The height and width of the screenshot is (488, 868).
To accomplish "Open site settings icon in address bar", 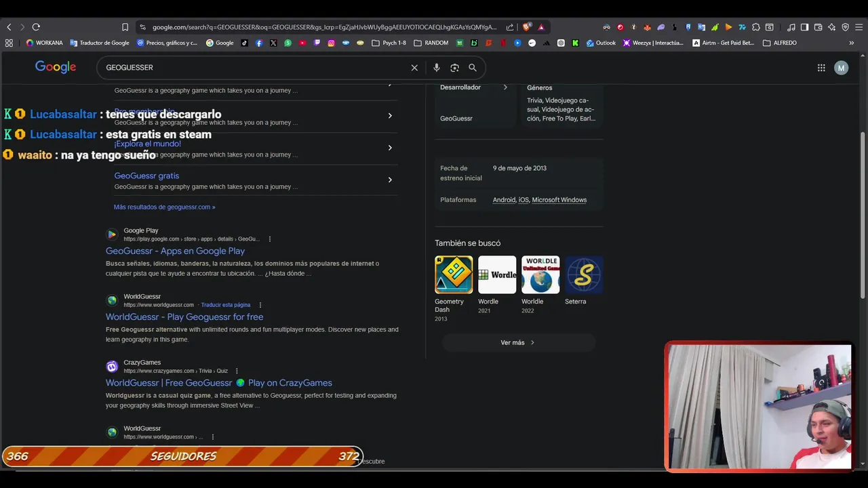I will 142,27.
